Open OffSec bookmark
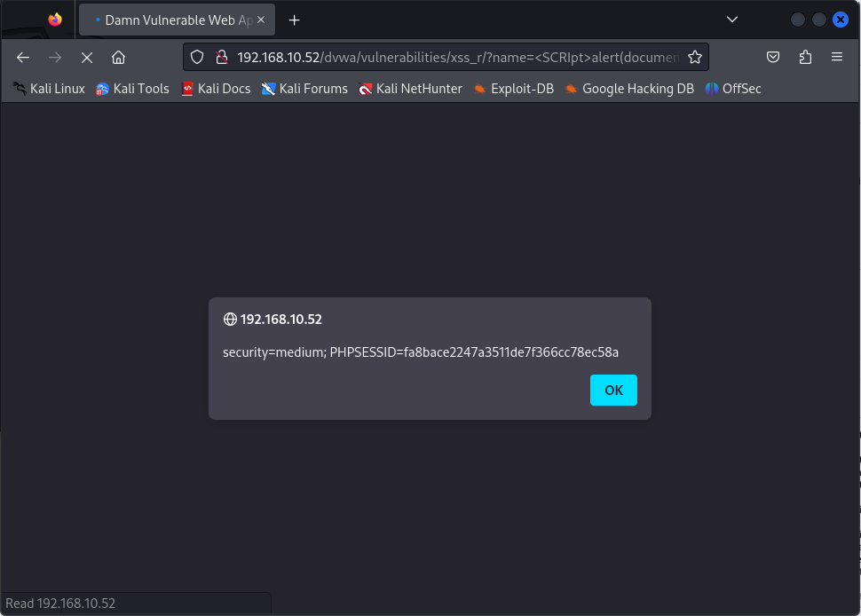The image size is (861, 616). tap(733, 89)
